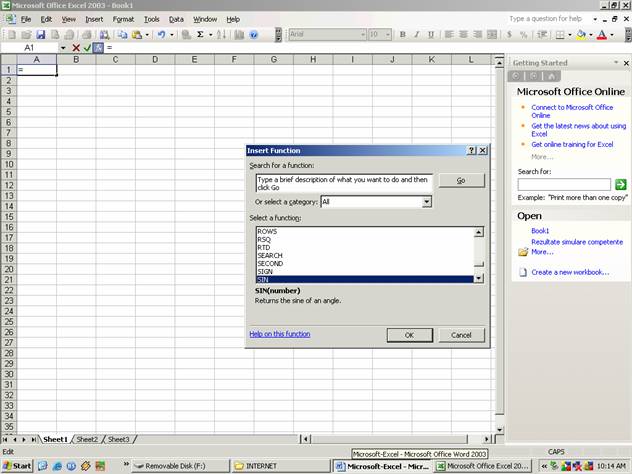The height and width of the screenshot is (474, 632).
Task: Click the help question mark in Insert Function dialog
Action: click(x=472, y=150)
